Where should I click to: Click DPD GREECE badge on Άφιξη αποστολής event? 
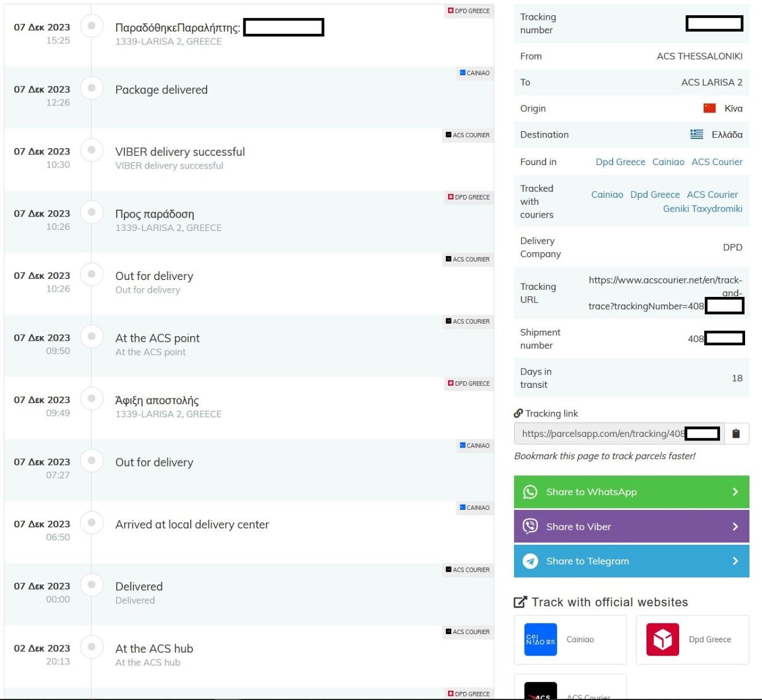469,383
